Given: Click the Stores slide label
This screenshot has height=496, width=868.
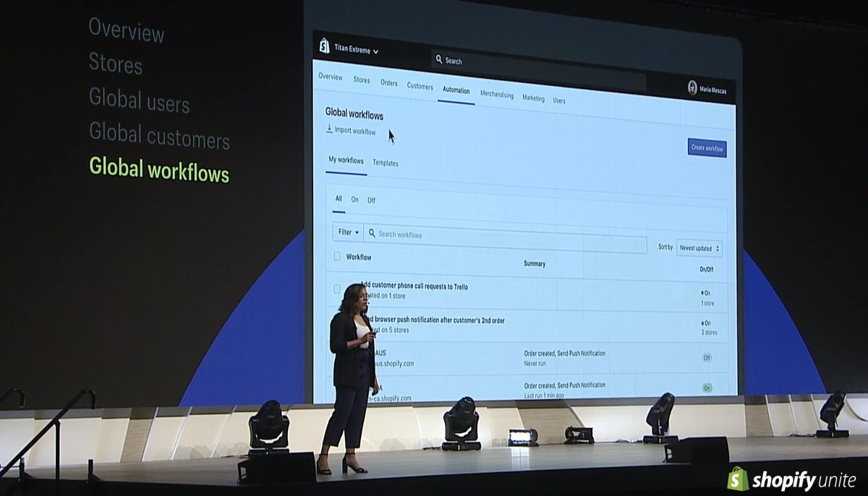Looking at the screenshot, I should coord(116,63).
